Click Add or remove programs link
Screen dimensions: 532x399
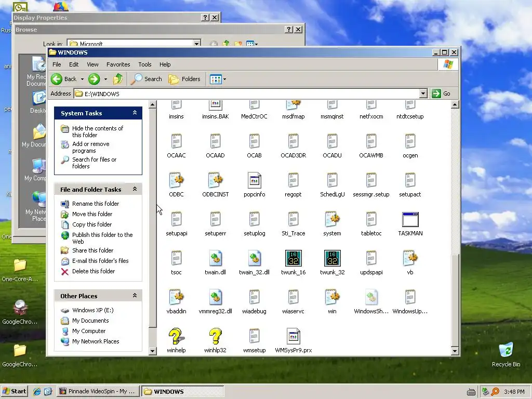click(90, 147)
